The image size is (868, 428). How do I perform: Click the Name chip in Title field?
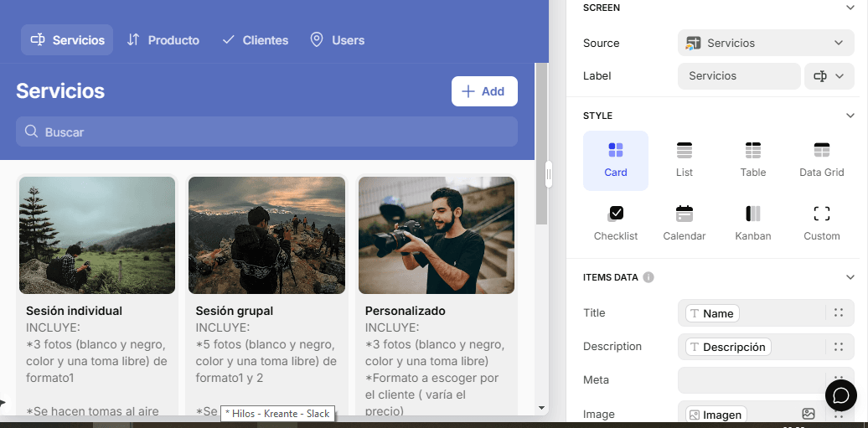click(x=712, y=313)
